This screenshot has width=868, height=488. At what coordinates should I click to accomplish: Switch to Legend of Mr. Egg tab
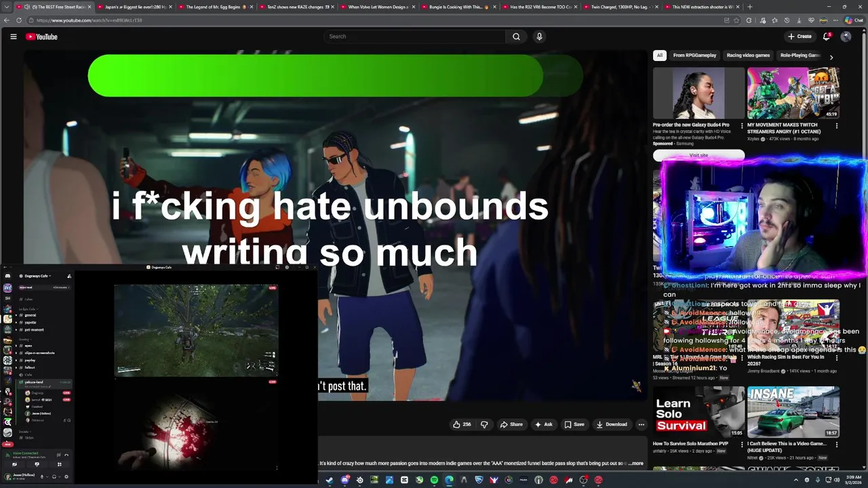[x=215, y=7]
